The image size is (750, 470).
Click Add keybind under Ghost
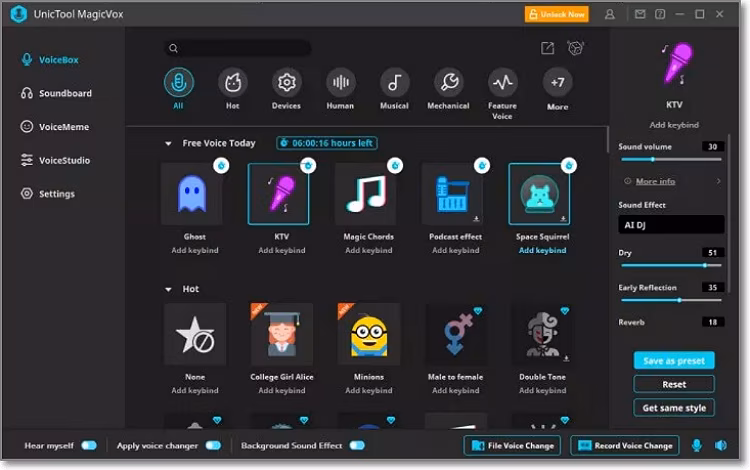coord(195,250)
